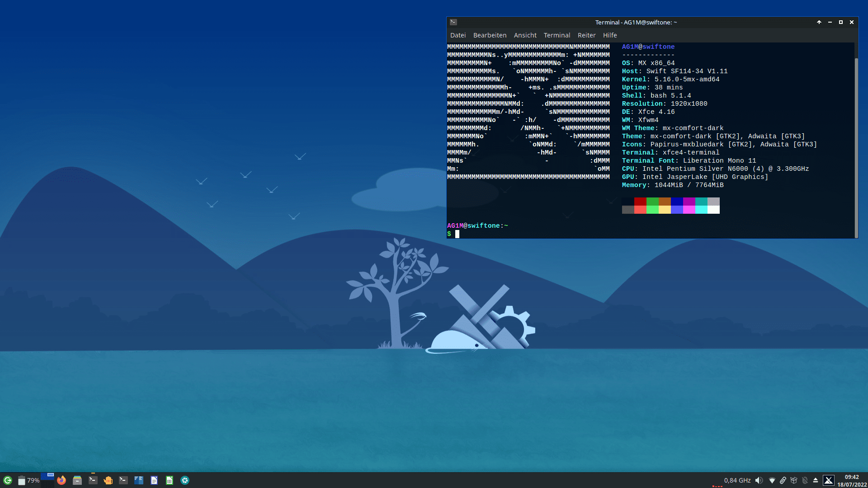Click the 0,84 GHz CPU frequency monitor

tap(737, 480)
